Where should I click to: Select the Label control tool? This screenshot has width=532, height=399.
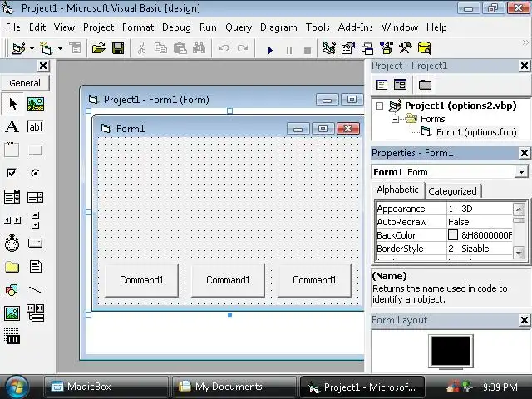click(x=12, y=127)
